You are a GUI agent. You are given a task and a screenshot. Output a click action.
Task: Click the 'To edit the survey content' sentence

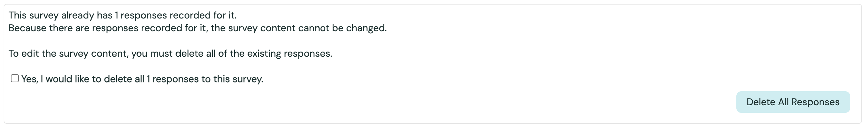(x=170, y=54)
